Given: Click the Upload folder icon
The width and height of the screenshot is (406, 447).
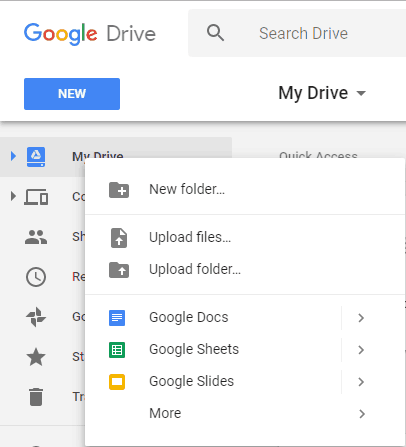Looking at the screenshot, I should point(119,270).
